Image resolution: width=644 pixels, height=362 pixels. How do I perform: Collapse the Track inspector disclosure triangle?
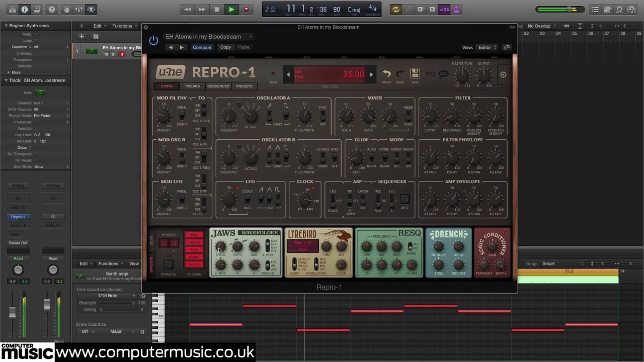pyautogui.click(x=6, y=80)
